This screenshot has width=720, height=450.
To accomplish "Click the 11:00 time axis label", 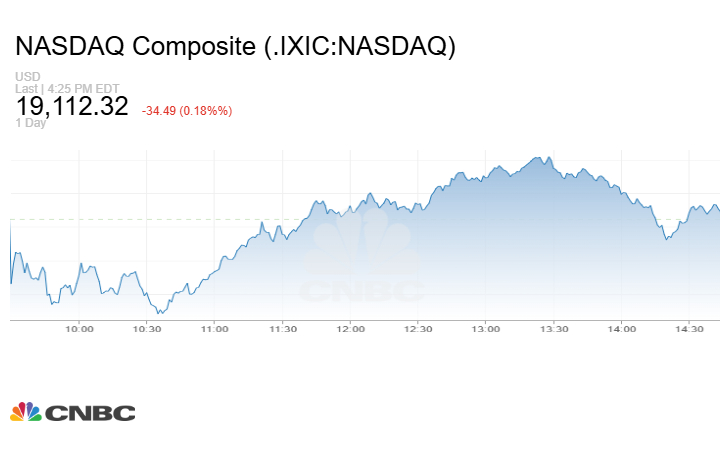I will [215, 329].
